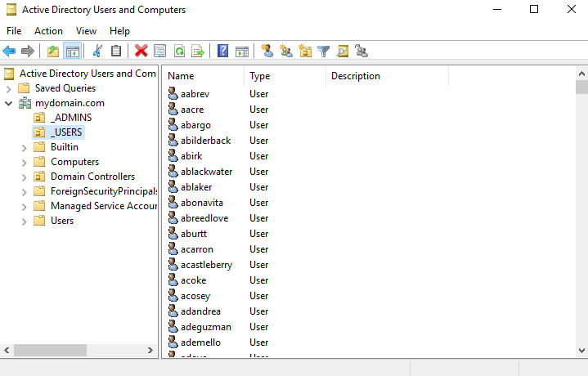588x376 pixels.
Task: Go back with the blue Back arrow
Action: click(x=9, y=51)
